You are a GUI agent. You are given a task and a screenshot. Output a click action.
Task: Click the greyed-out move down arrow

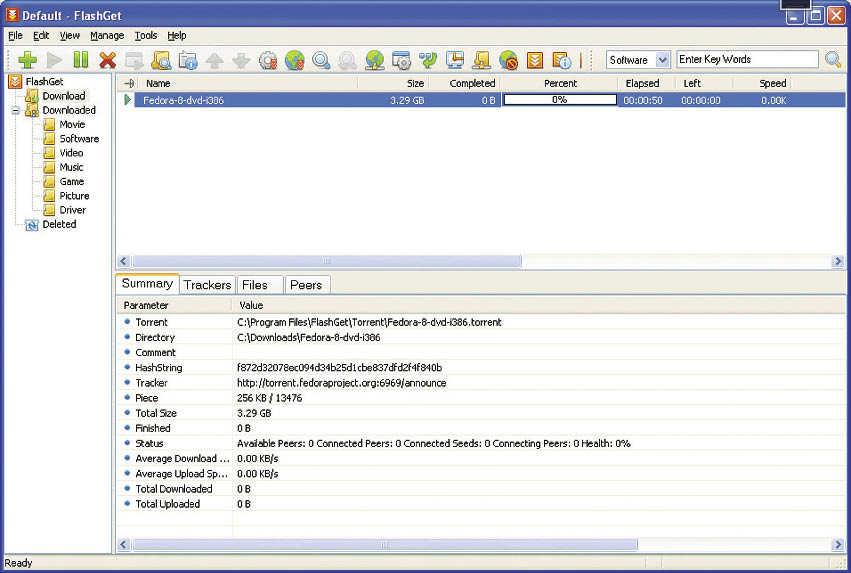click(241, 60)
